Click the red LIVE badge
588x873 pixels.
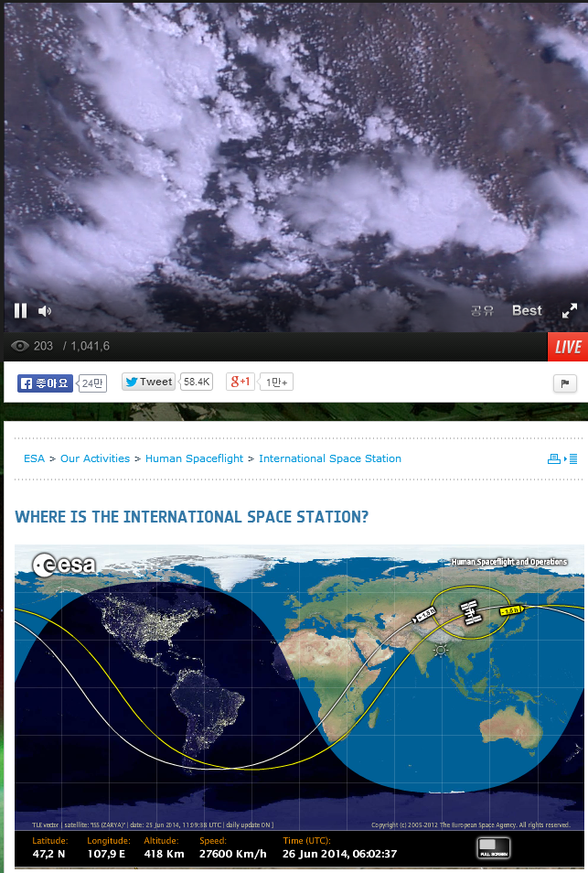click(567, 347)
